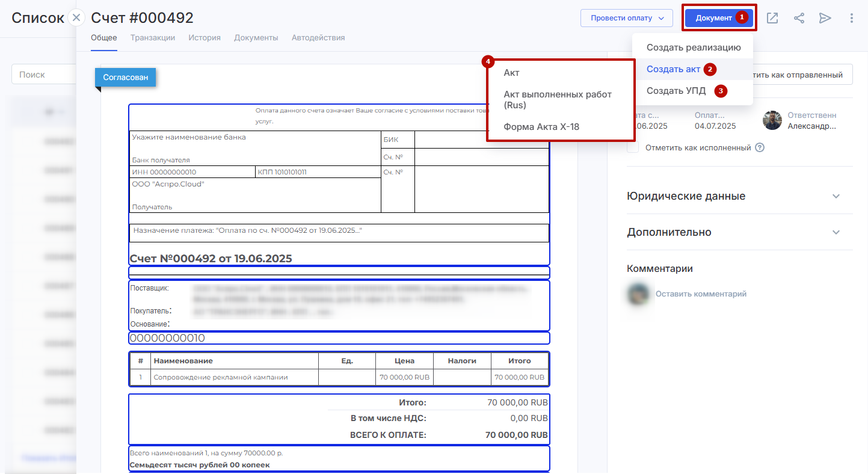Open the 'История' tab
Image resolution: width=868 pixels, height=474 pixels.
pyautogui.click(x=205, y=37)
